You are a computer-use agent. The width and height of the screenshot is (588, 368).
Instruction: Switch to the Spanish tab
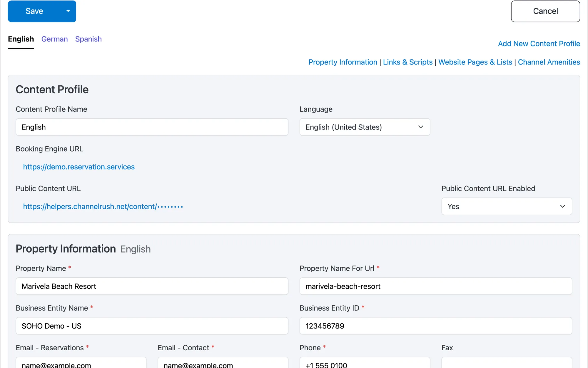coord(88,39)
